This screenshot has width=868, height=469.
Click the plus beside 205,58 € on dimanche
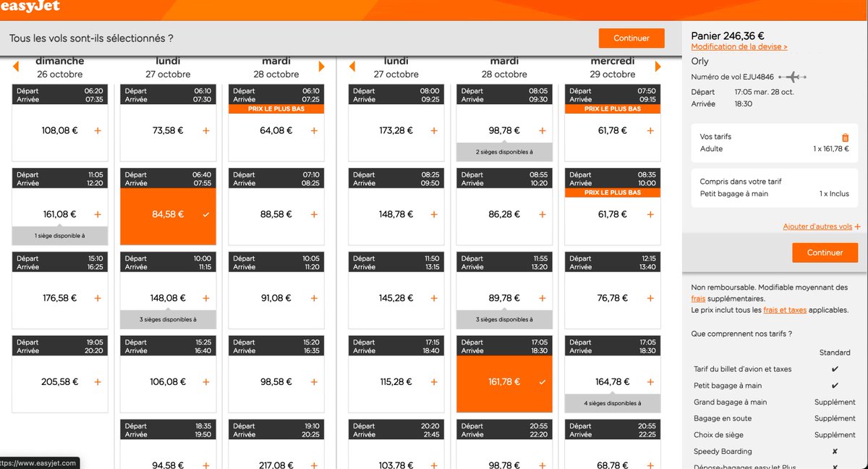(x=98, y=382)
